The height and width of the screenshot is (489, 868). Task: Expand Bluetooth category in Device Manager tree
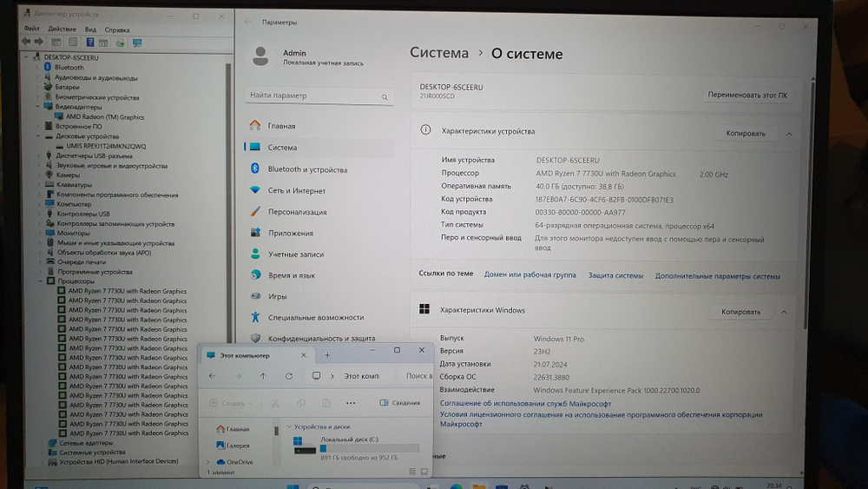tap(37, 67)
